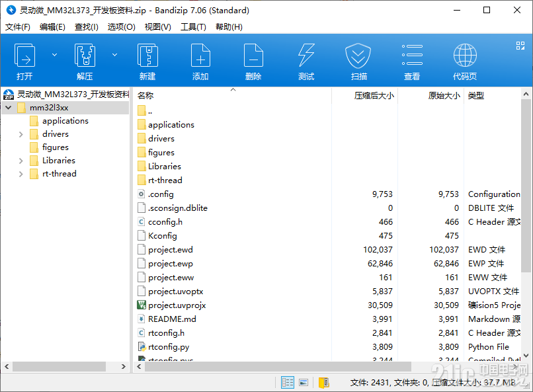
Task: Select the .config file icon
Action: click(x=142, y=194)
